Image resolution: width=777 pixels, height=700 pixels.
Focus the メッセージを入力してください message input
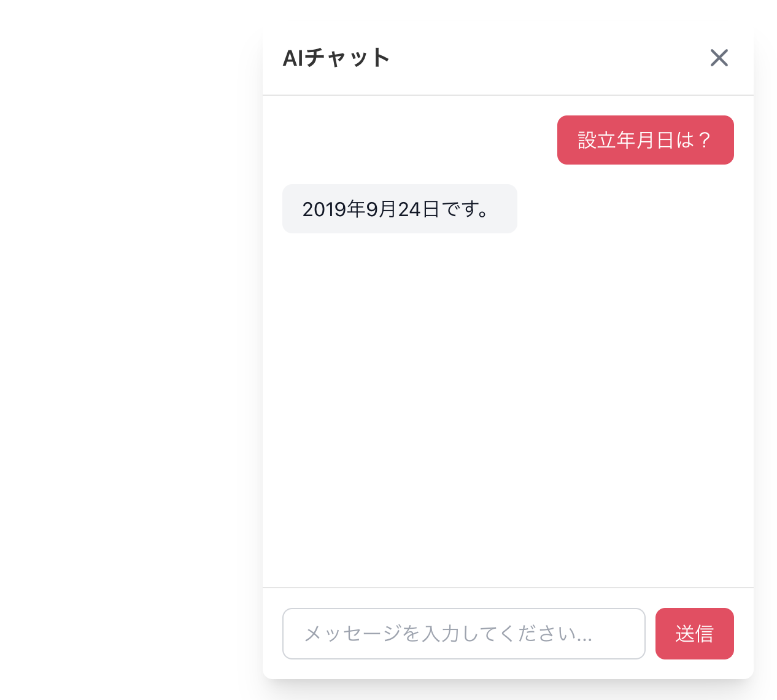click(x=463, y=634)
